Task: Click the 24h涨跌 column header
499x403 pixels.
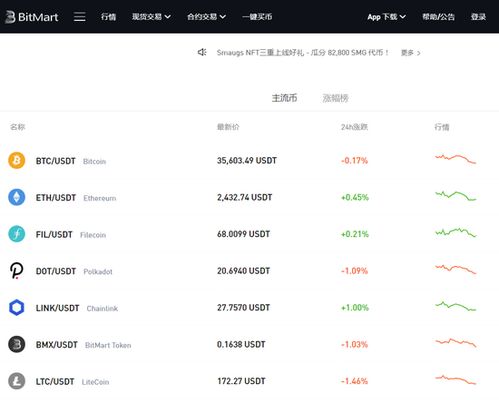Action: 354,127
